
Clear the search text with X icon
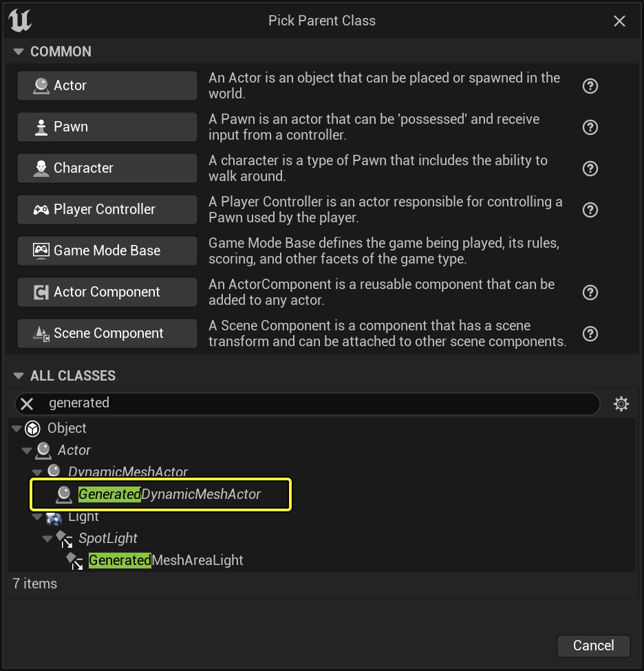pos(27,404)
